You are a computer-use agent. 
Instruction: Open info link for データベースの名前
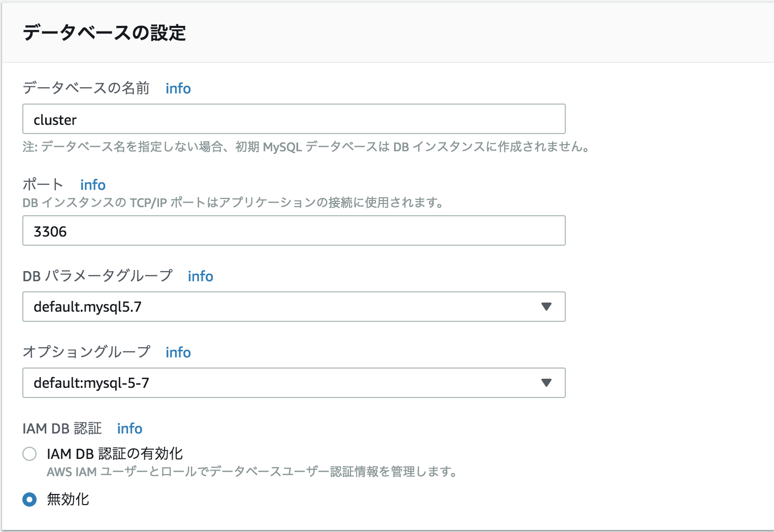pos(178,88)
